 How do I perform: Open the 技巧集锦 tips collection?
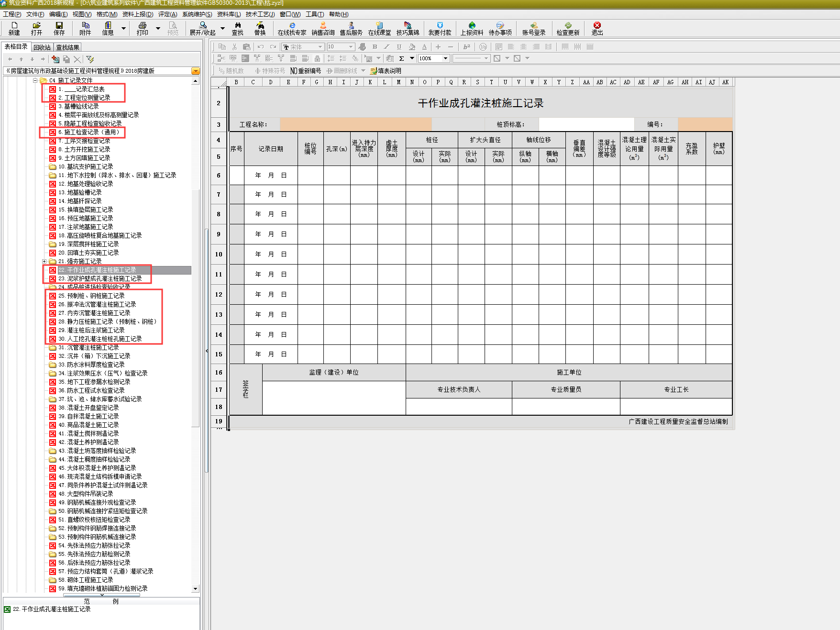pos(408,28)
